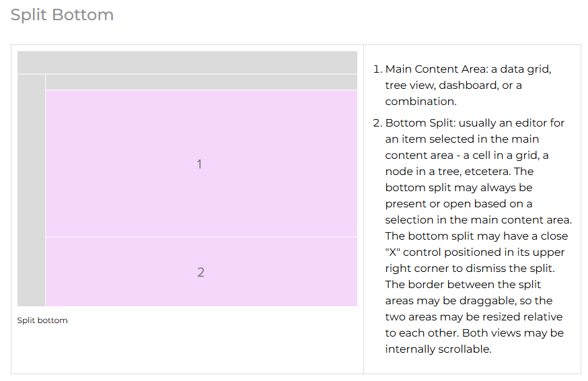588x381 pixels.
Task: Click the word "combination." in first item
Action: click(x=420, y=102)
